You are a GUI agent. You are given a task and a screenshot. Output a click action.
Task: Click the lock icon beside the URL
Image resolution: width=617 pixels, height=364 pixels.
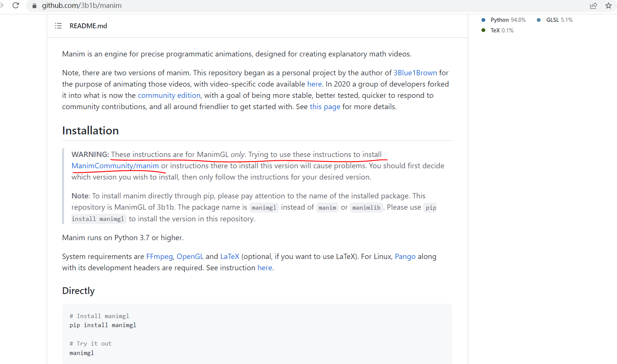34,6
